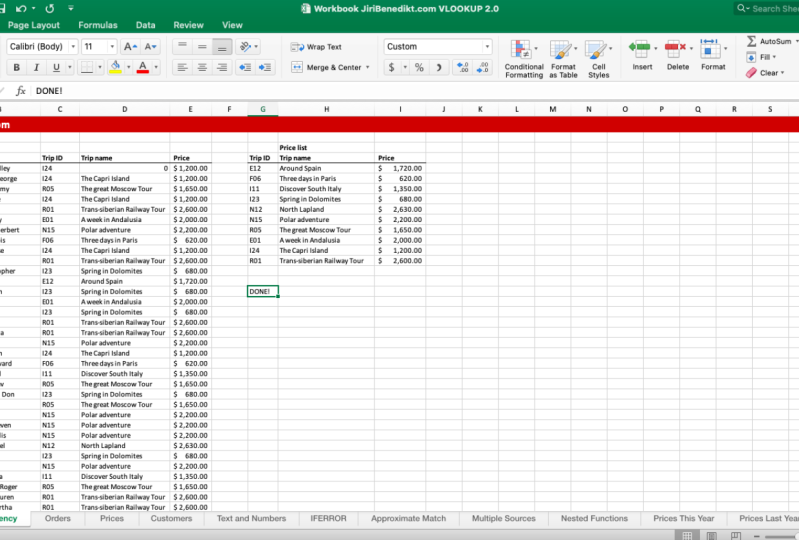Open Cell Styles

pos(598,59)
